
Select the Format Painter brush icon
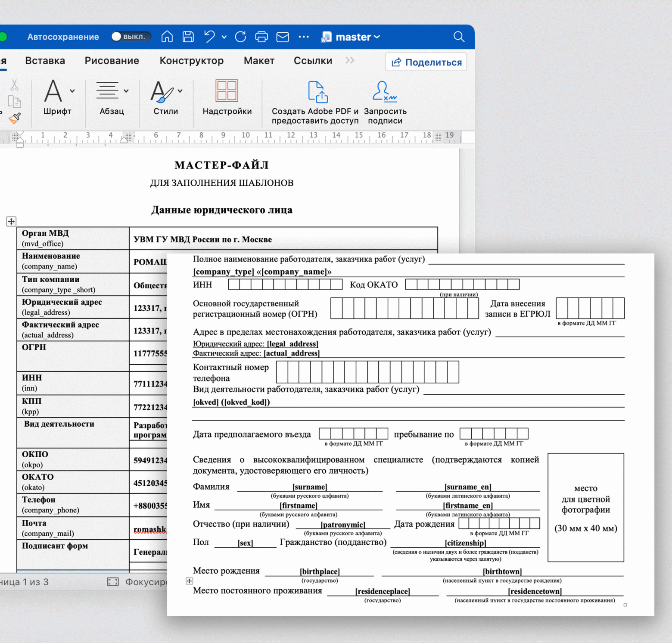point(15,118)
